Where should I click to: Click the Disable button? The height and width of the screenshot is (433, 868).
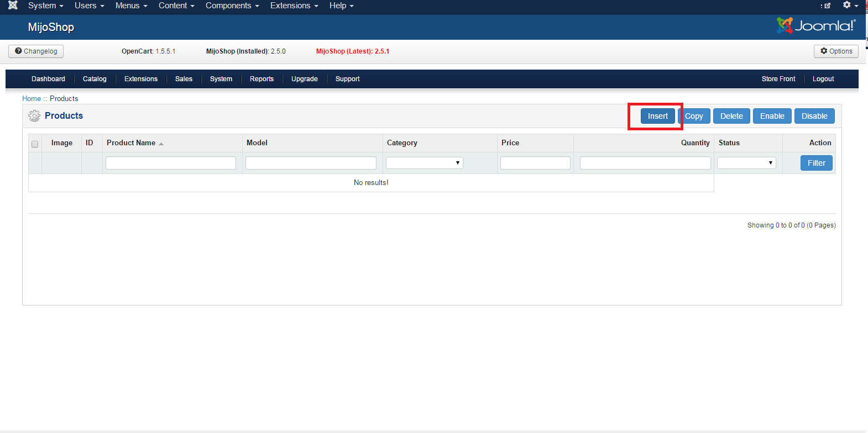[814, 116]
